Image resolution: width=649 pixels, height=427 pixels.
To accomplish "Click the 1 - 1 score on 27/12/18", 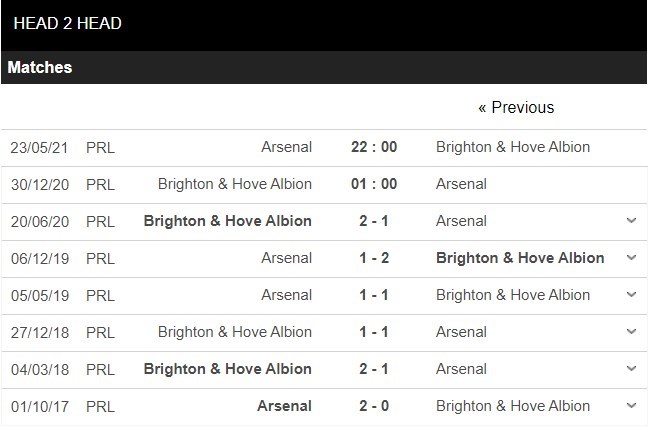I will coord(374,332).
